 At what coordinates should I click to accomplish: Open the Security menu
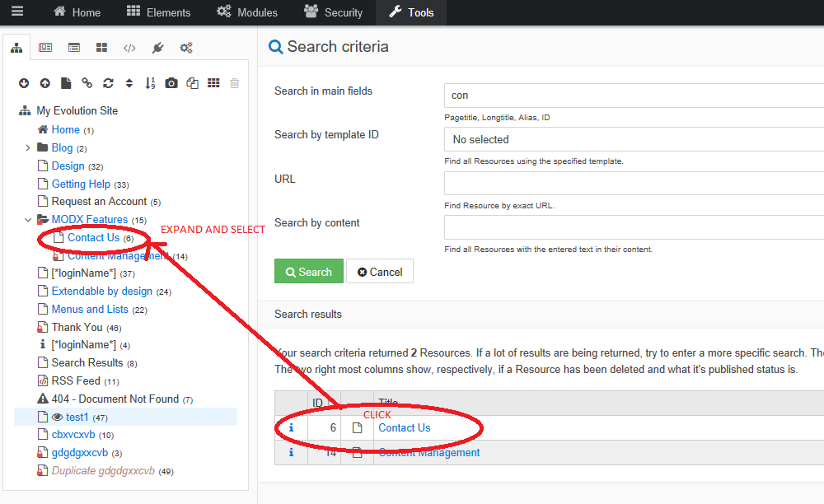pos(333,12)
